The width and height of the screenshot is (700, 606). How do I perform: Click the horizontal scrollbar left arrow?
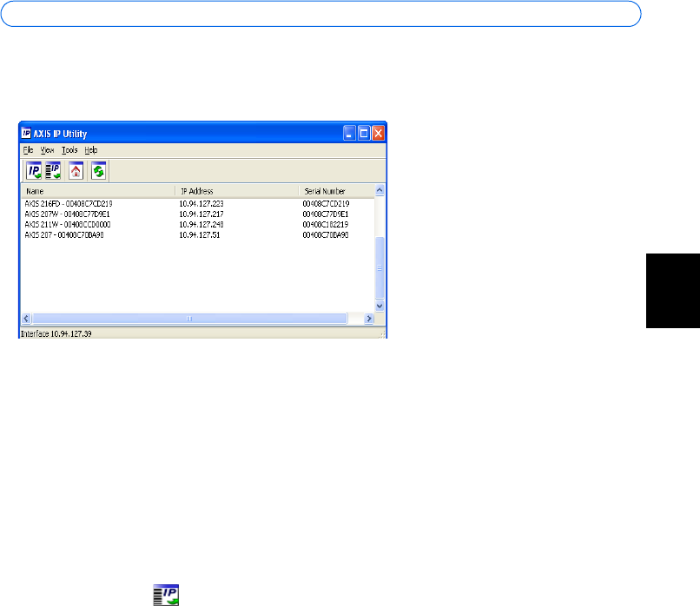click(26, 318)
